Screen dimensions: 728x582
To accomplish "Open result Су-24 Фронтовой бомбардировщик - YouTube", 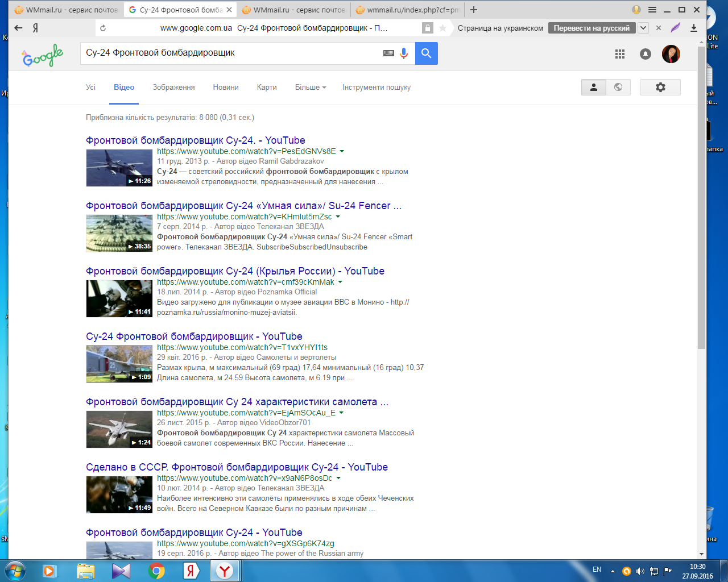I will click(194, 336).
